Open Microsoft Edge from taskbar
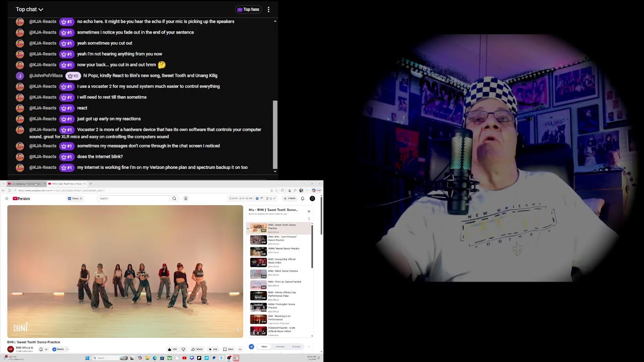Viewport: 644px width, 362px height. 154,358
